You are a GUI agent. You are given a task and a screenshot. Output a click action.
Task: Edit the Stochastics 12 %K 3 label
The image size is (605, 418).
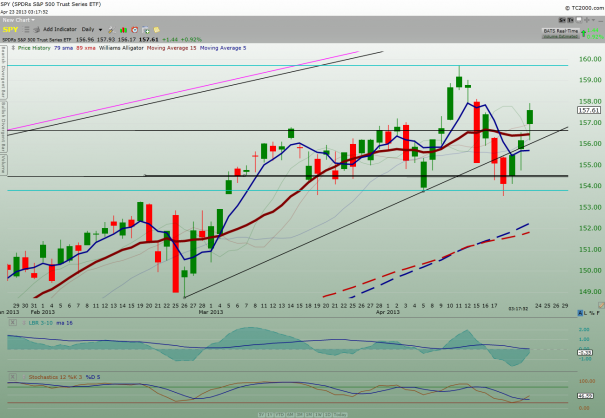[x=55, y=377]
